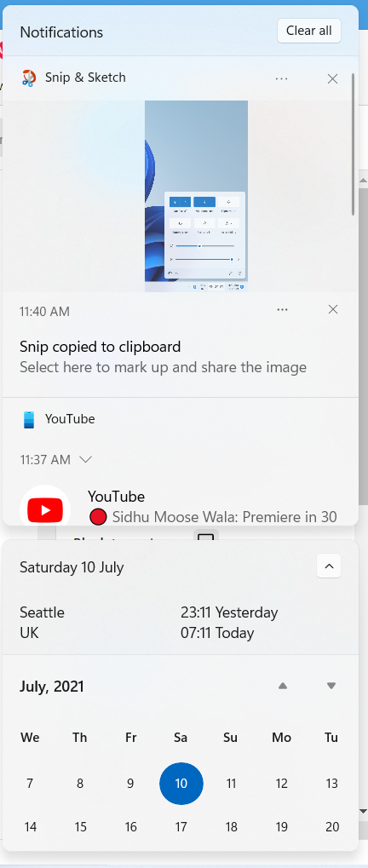Click the red YouTube logo icon
Screen dimensions: 368x868
pos(45,510)
